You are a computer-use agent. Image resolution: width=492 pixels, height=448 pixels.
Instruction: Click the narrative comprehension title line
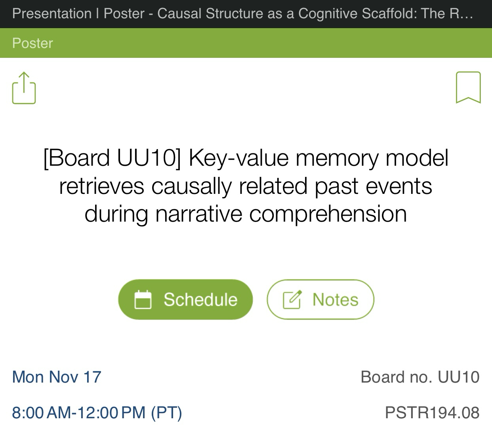(246, 214)
